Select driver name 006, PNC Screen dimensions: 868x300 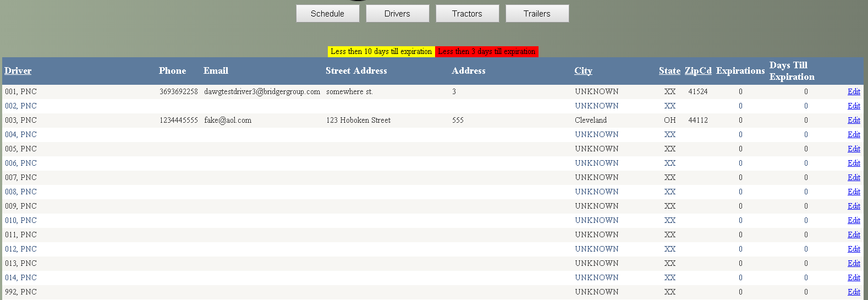[x=21, y=163]
